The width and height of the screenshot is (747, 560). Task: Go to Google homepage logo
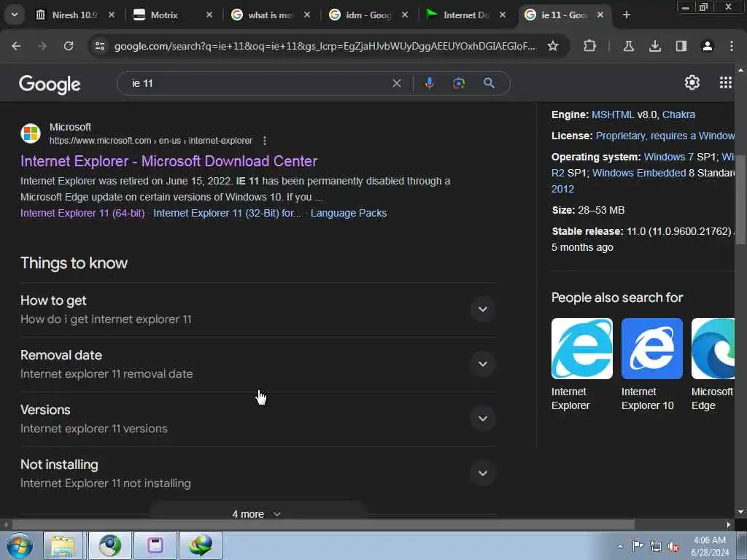(50, 85)
